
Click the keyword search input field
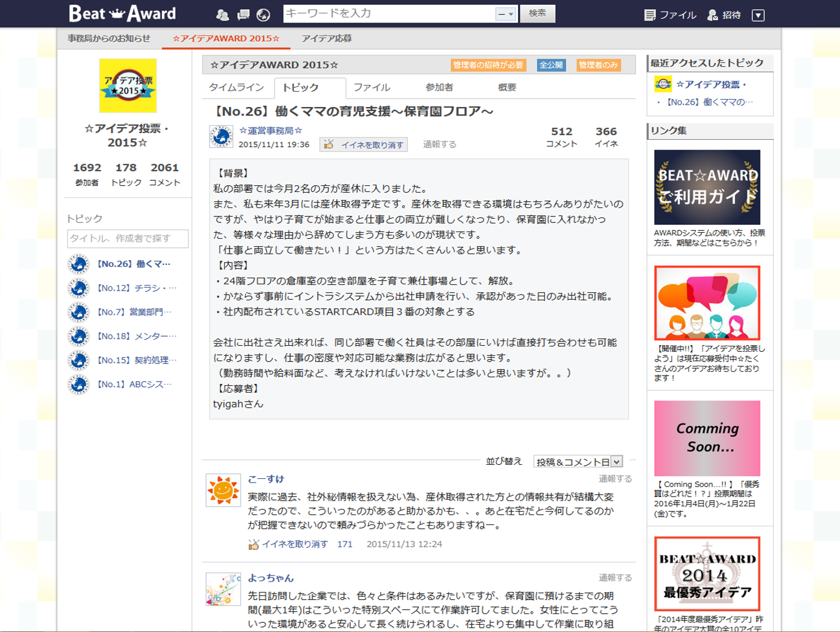[x=389, y=13]
